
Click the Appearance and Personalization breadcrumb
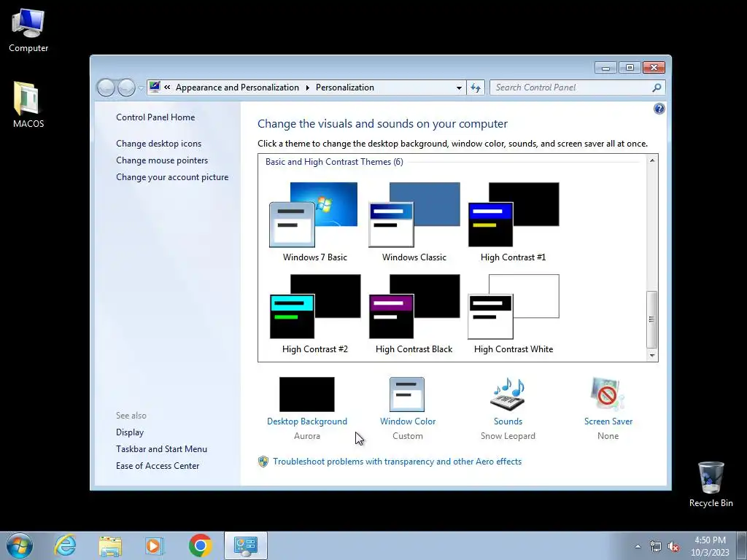237,87
